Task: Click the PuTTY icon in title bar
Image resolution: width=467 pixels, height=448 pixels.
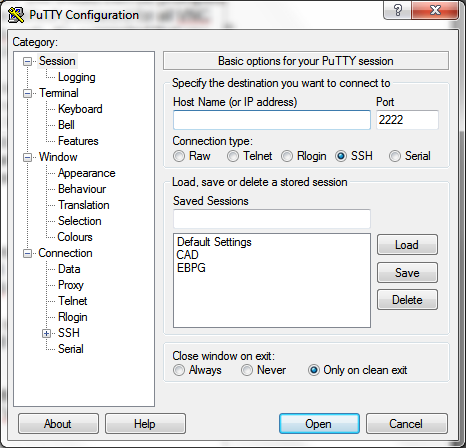Action: pyautogui.click(x=16, y=15)
